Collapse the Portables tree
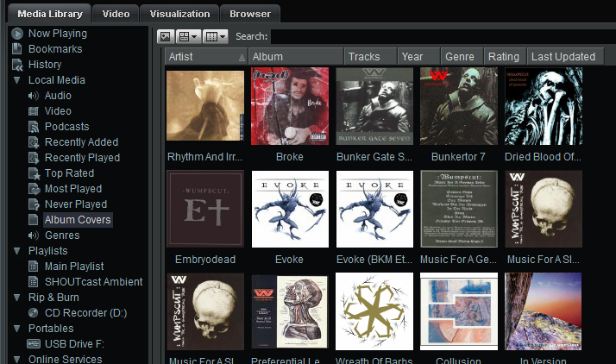This screenshot has height=364, width=616. tap(17, 329)
